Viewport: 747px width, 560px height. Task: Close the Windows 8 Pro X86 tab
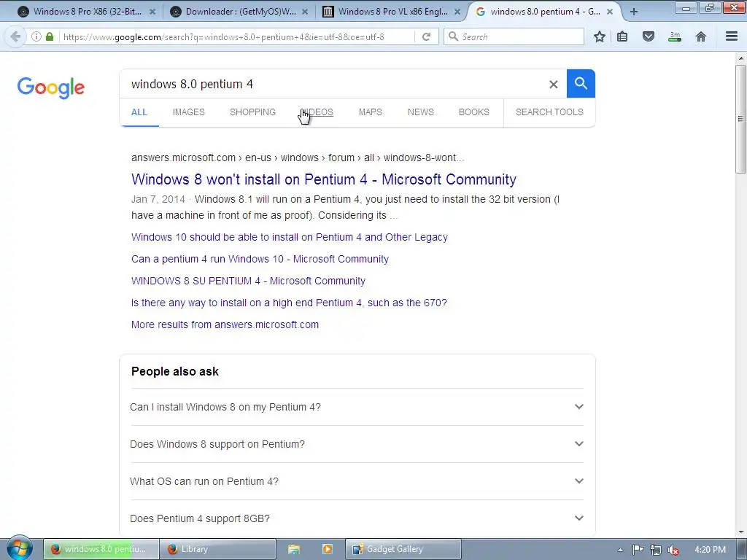(152, 12)
